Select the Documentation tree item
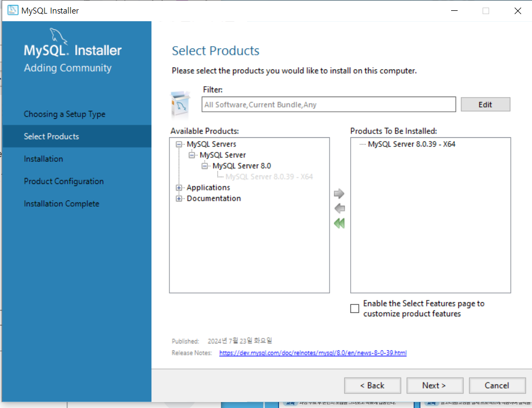The height and width of the screenshot is (408, 532). (x=214, y=199)
